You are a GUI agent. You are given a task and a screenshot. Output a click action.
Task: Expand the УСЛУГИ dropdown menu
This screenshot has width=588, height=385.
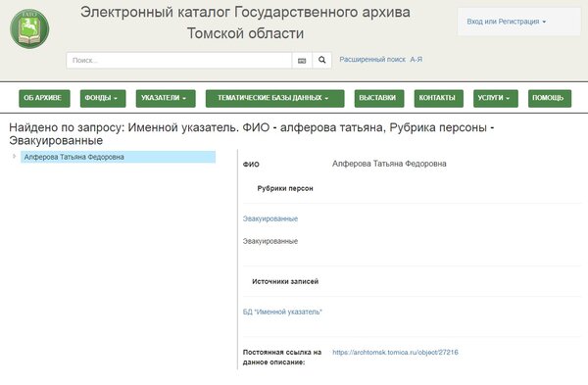click(496, 98)
